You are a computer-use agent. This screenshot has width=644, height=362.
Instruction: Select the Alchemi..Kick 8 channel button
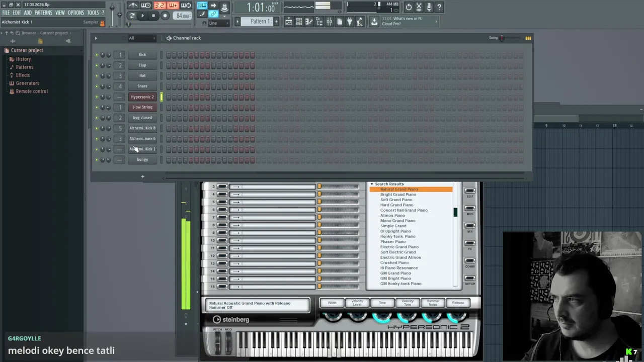click(x=142, y=128)
